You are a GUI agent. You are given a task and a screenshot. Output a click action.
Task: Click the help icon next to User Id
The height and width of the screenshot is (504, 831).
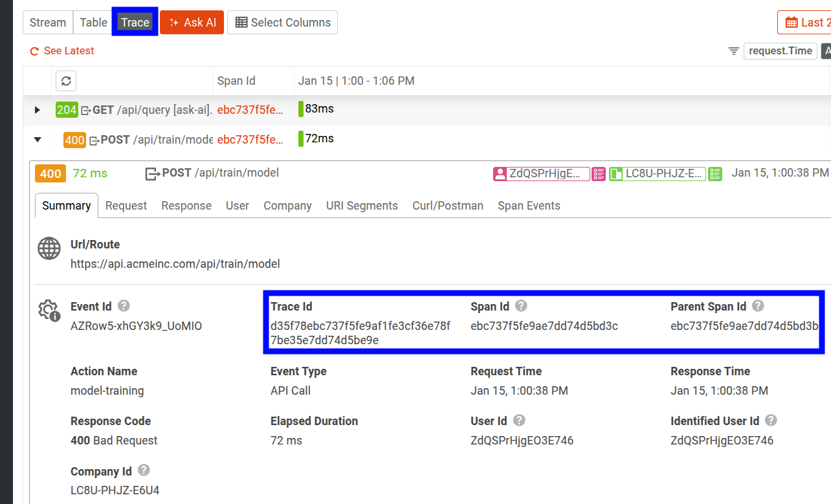pos(518,420)
